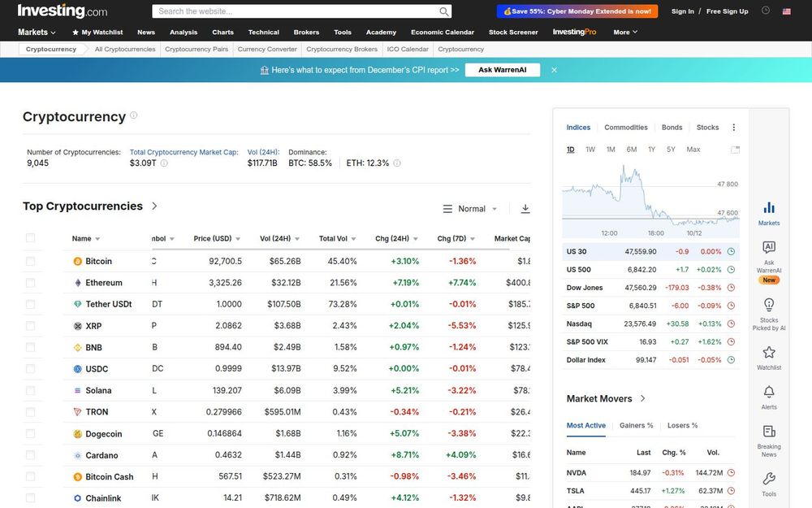Screen dimensions: 812x508
Task: Open Watchlist star in right sidebar
Action: (769, 358)
